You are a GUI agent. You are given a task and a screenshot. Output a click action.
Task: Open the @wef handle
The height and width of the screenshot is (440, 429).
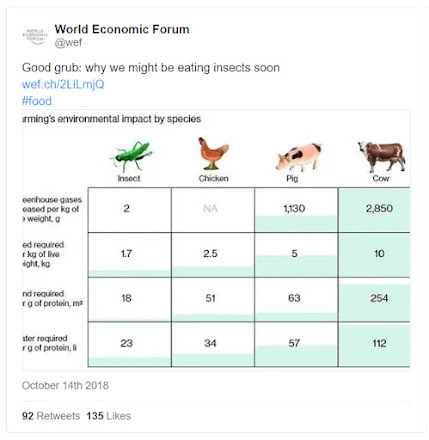coord(68,43)
